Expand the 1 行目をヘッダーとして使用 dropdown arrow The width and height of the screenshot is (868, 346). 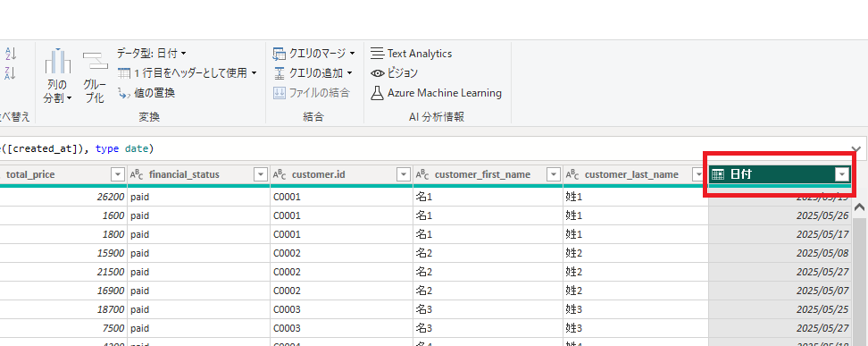(x=255, y=72)
